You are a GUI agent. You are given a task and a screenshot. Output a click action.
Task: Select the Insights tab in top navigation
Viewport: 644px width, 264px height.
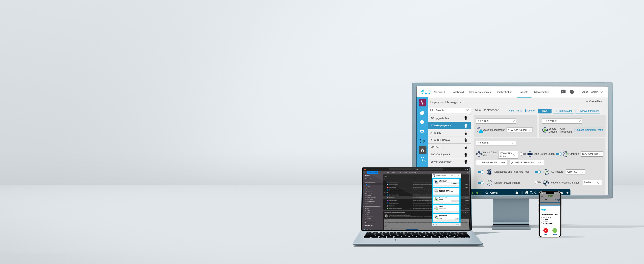(525, 92)
